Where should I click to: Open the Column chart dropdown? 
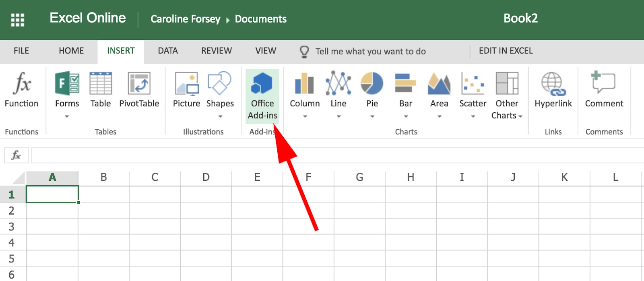point(305,116)
